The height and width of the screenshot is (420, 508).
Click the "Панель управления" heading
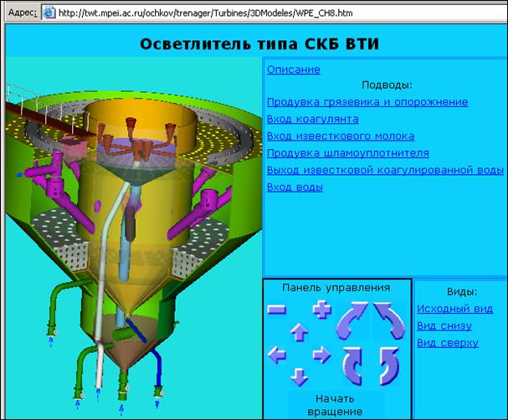[x=336, y=288]
